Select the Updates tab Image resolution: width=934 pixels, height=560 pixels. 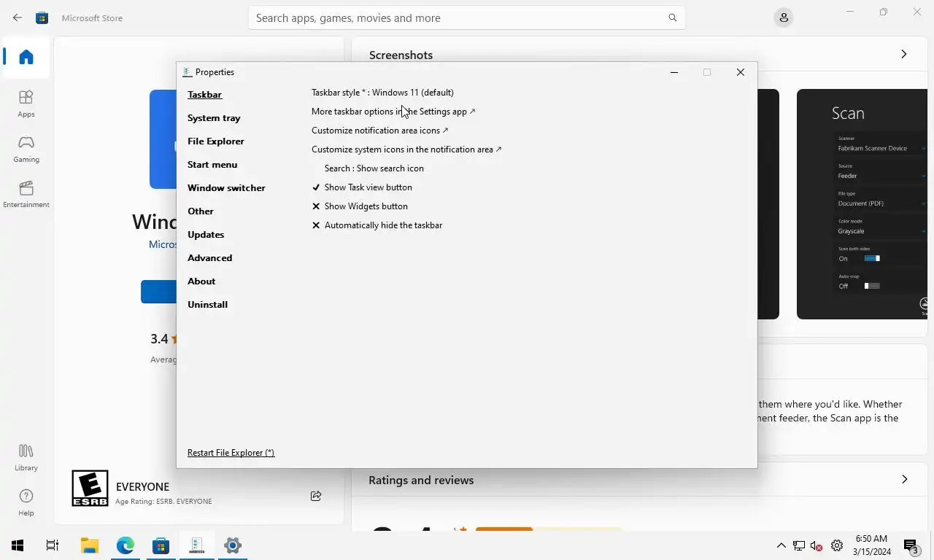[206, 235]
